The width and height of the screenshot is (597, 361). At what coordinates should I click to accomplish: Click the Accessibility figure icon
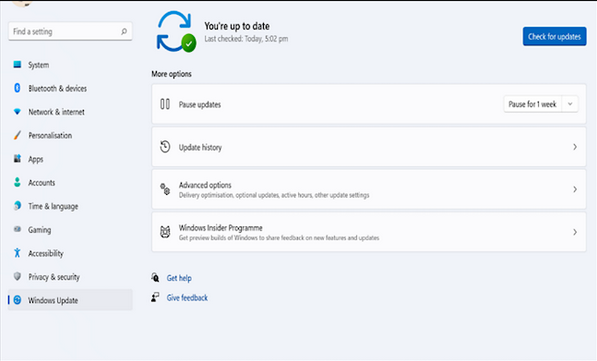point(17,253)
